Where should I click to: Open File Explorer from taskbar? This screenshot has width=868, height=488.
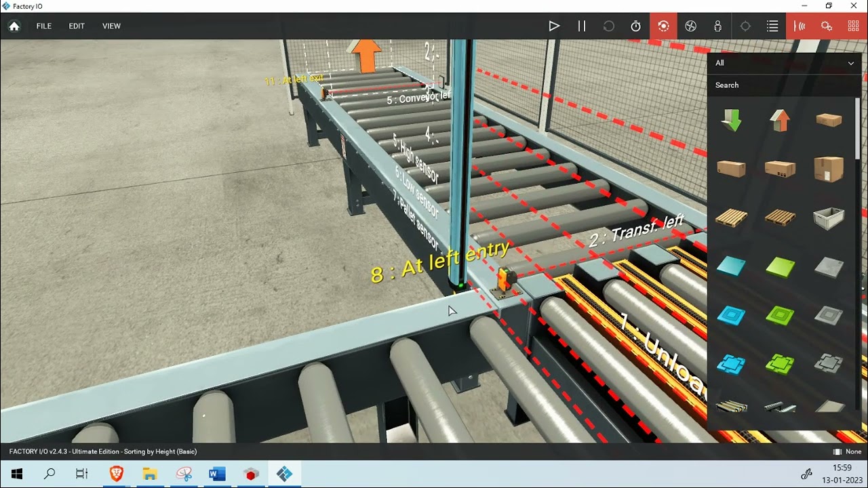[x=150, y=474]
